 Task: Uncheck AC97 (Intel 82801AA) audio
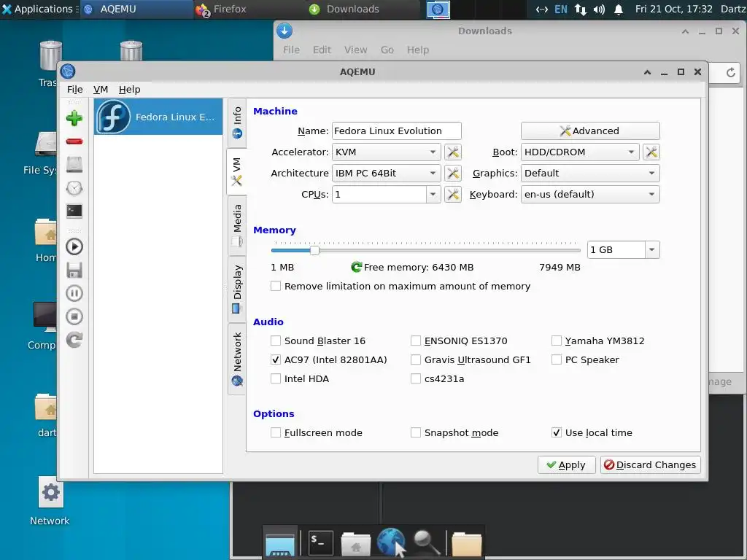coord(275,359)
